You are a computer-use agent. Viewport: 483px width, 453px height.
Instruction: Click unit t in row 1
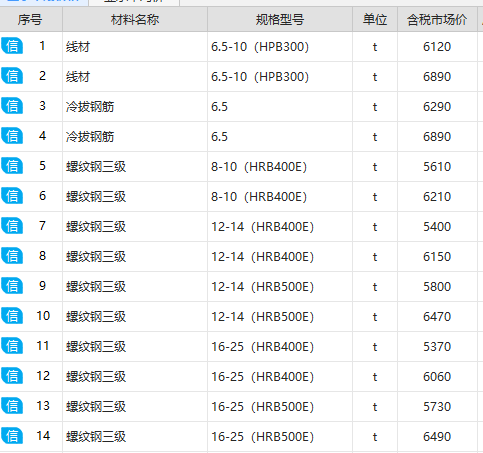[x=375, y=47]
